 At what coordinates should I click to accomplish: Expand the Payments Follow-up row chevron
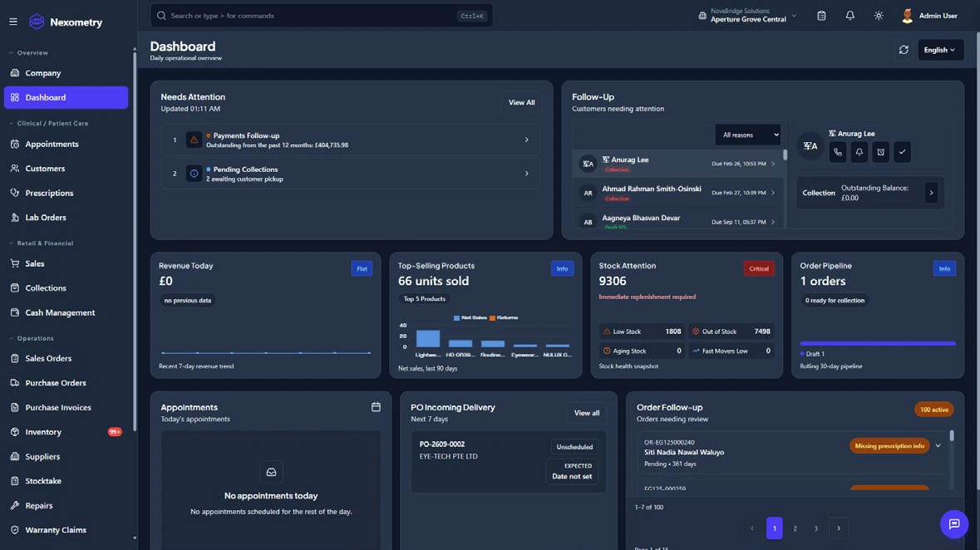526,140
